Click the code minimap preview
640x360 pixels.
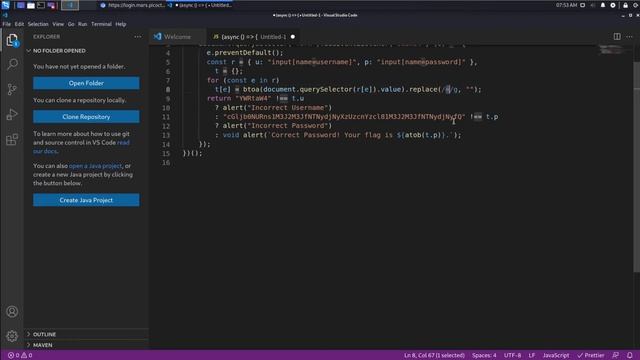(611, 50)
